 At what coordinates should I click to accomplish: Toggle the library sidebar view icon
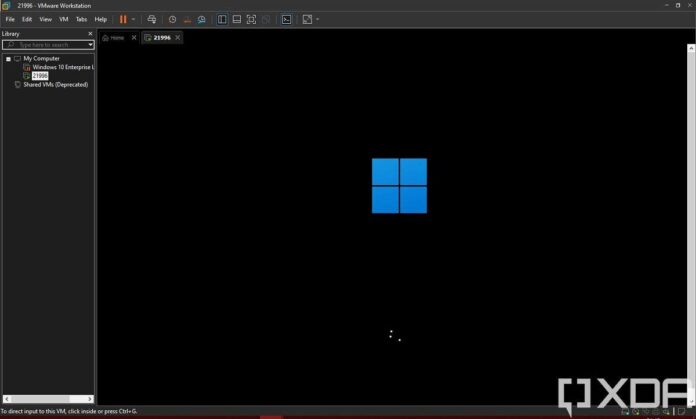(222, 19)
